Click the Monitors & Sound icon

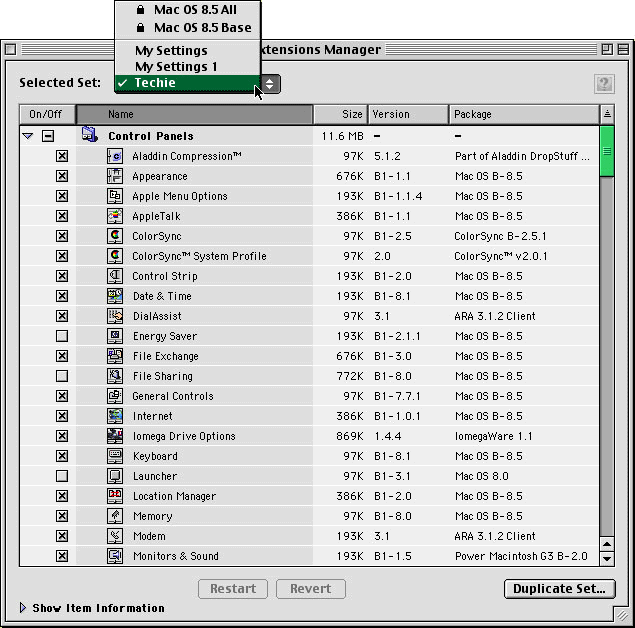tap(115, 556)
